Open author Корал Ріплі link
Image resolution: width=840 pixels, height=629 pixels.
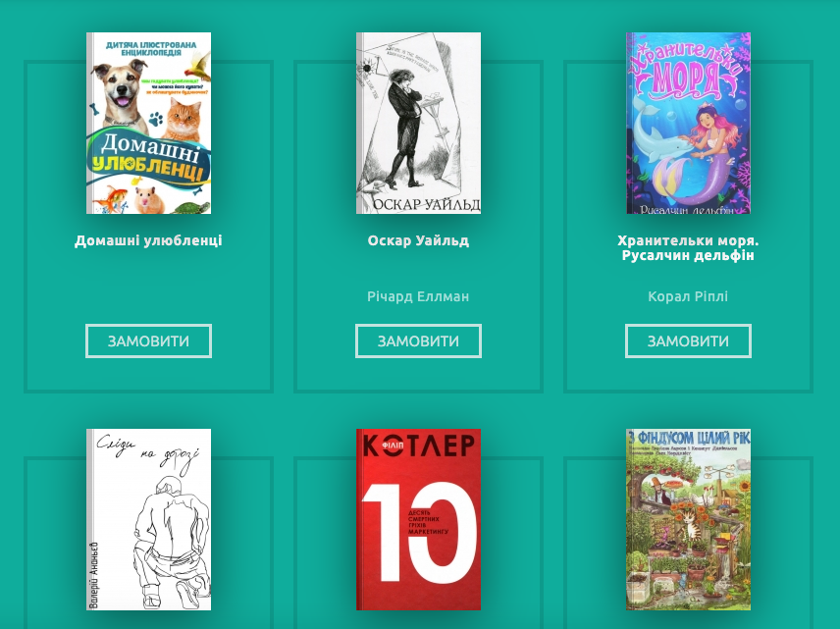689,296
